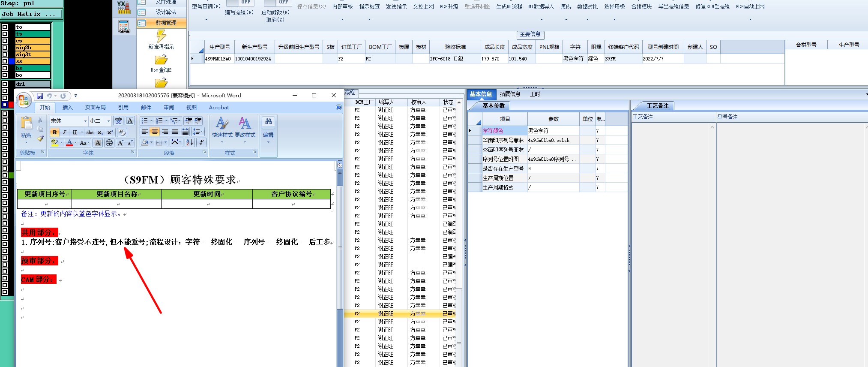Click the Phonetic Guide (wén) icon
Screen dimensions: 868x367
pos(118,121)
